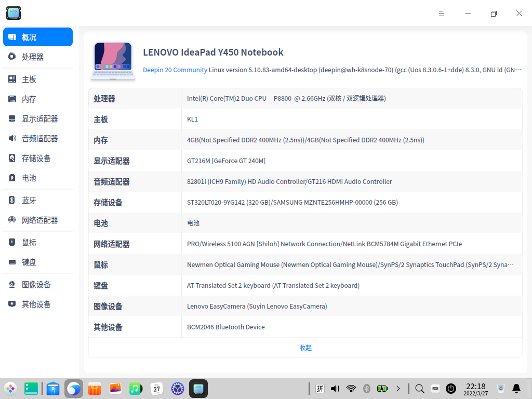Click the Bluetooth tray icon
Image resolution: width=532 pixels, height=399 pixels.
[366, 389]
